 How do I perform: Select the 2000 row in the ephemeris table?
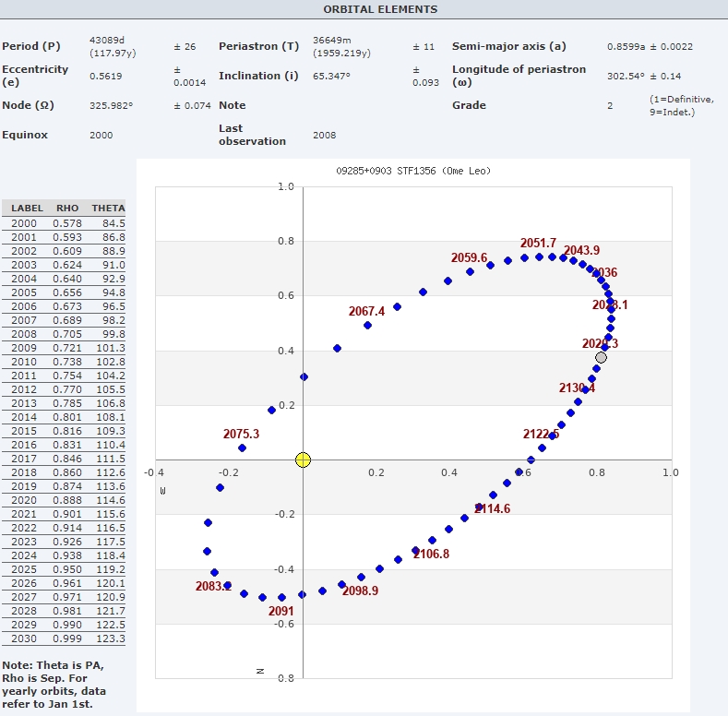pyautogui.click(x=64, y=223)
